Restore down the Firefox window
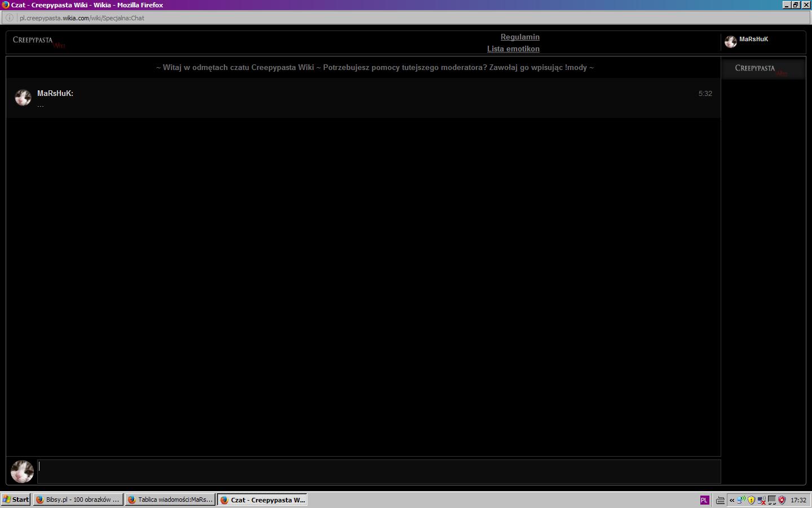Viewport: 812px width, 508px height. (x=796, y=5)
